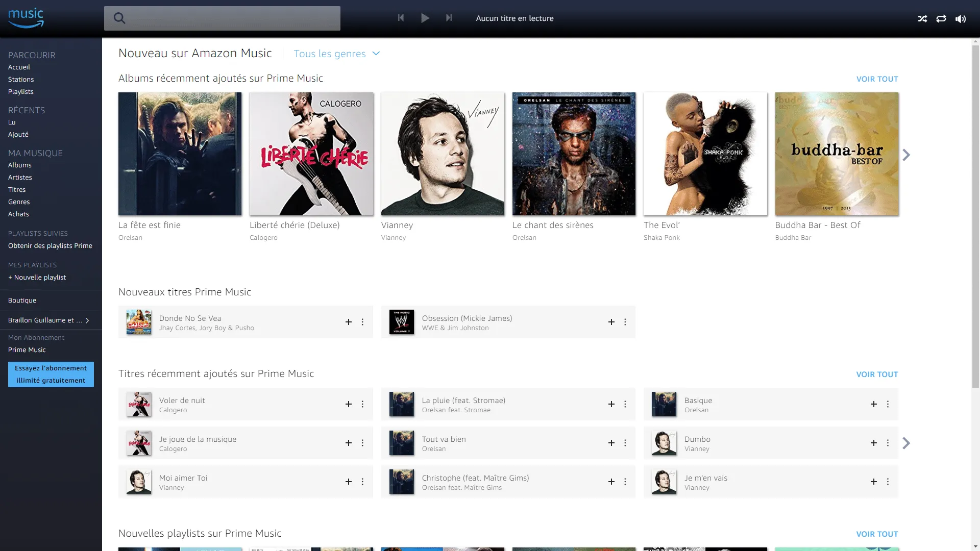980x551 pixels.
Task: Open La fête est finie album cover
Action: (180, 154)
